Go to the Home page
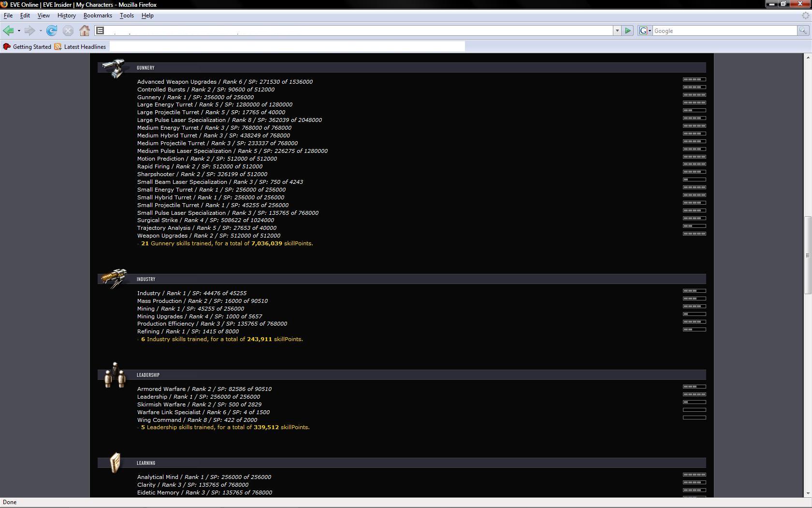This screenshot has width=812, height=508. coord(85,31)
